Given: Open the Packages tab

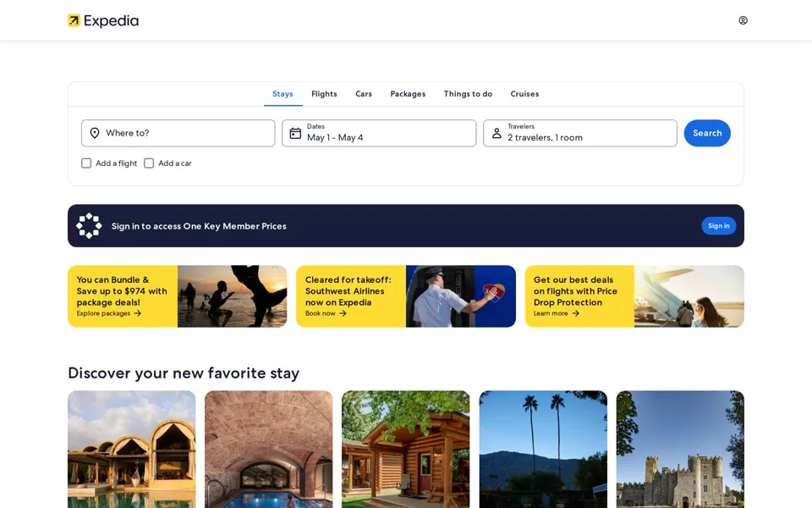Looking at the screenshot, I should 408,94.
